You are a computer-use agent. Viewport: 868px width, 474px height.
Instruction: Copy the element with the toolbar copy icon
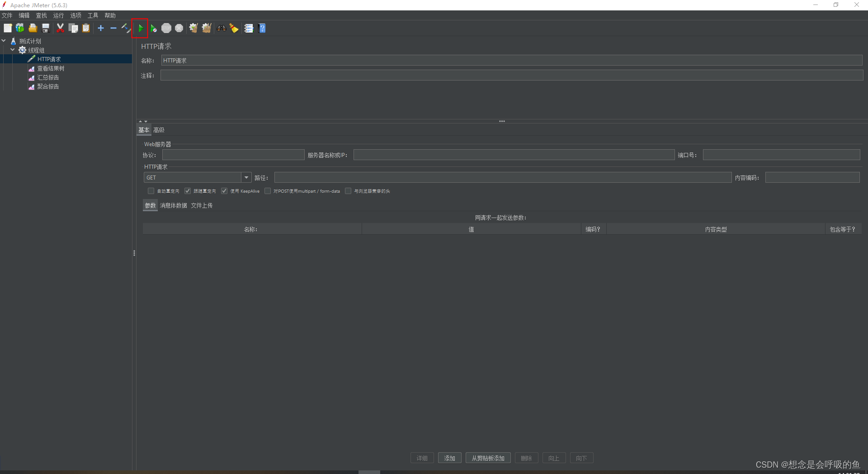tap(73, 28)
